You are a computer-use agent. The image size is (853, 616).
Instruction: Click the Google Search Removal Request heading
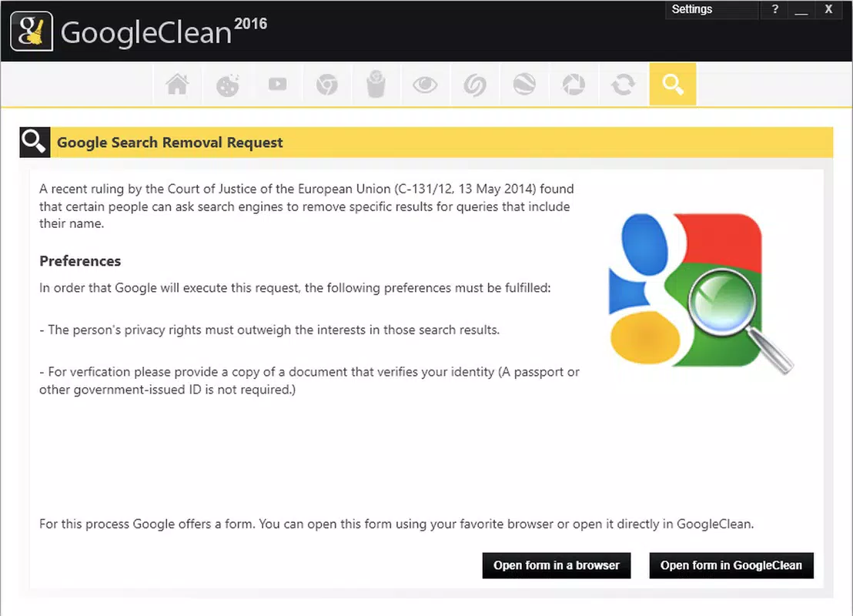pos(169,142)
